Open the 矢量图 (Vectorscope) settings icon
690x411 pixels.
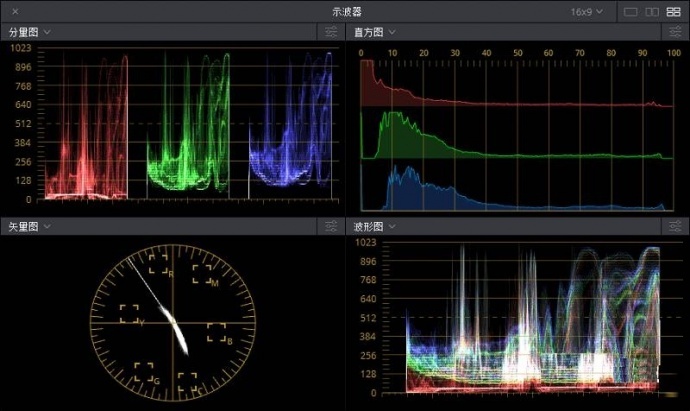coord(332,227)
